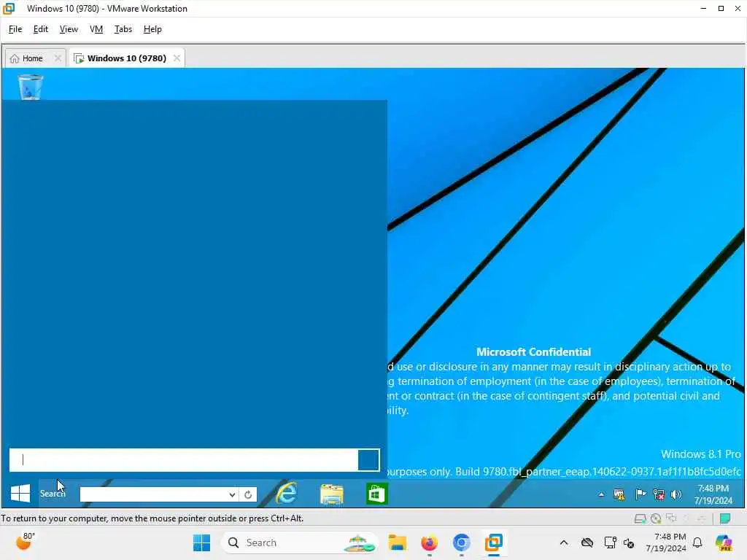The height and width of the screenshot is (560, 747).
Task: Open the guest volume speaker icon
Action: [676, 495]
